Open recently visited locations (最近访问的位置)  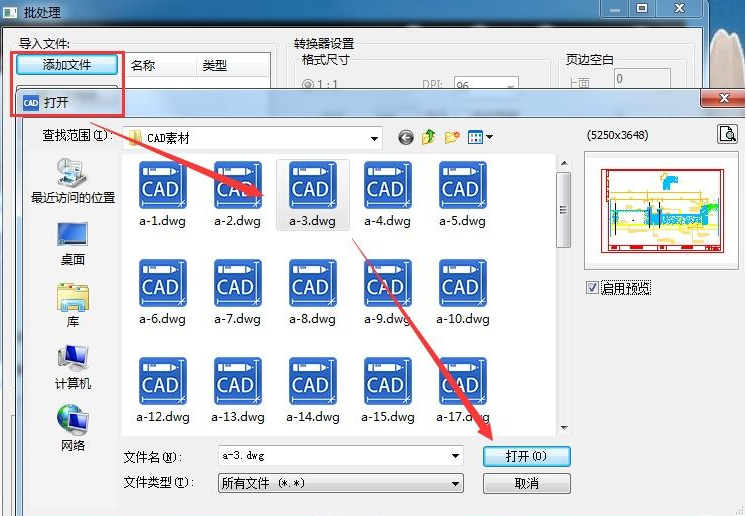73,182
